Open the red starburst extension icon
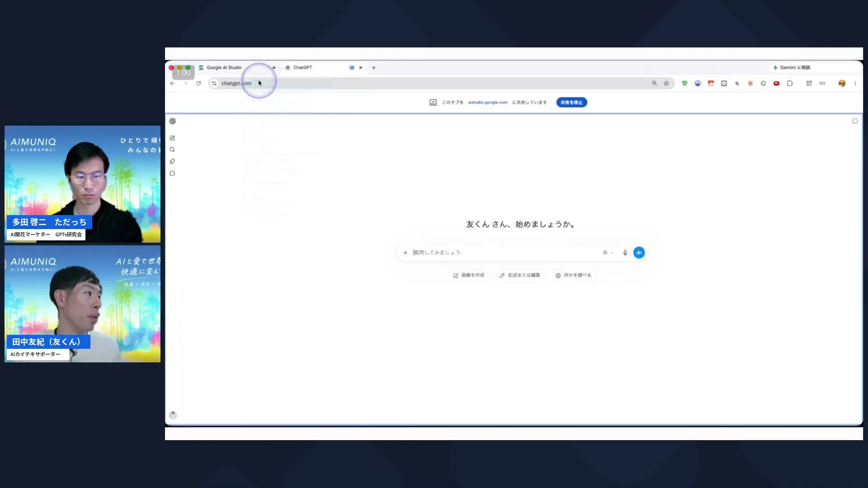 [x=750, y=83]
